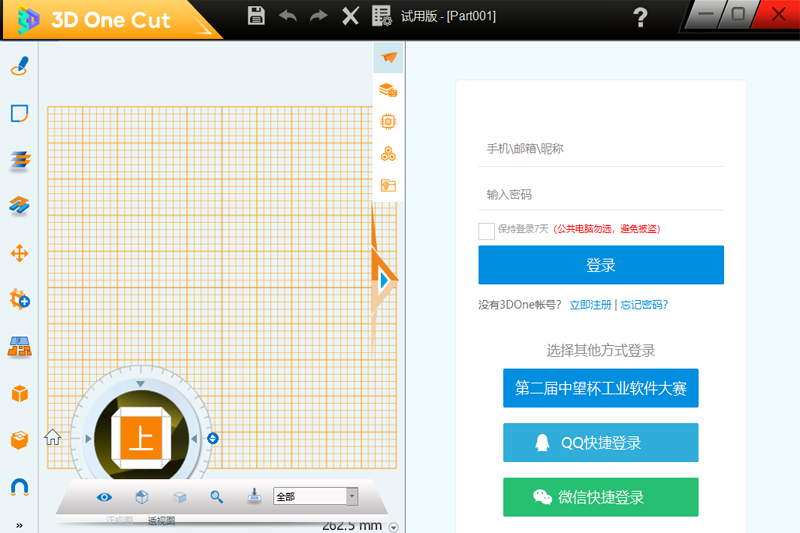
Task: Expand left toolbar with double chevron
Action: [18, 525]
